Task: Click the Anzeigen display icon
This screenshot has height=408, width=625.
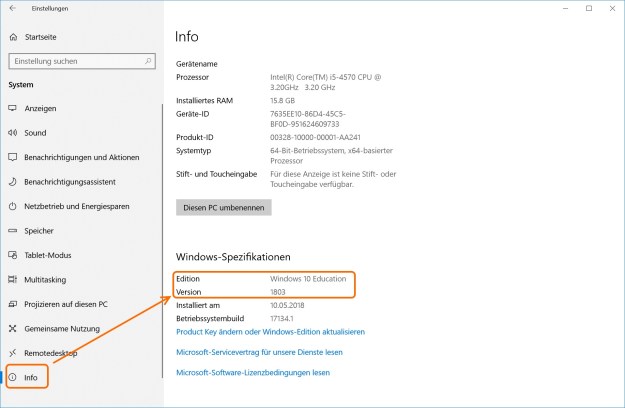Action: 13,108
